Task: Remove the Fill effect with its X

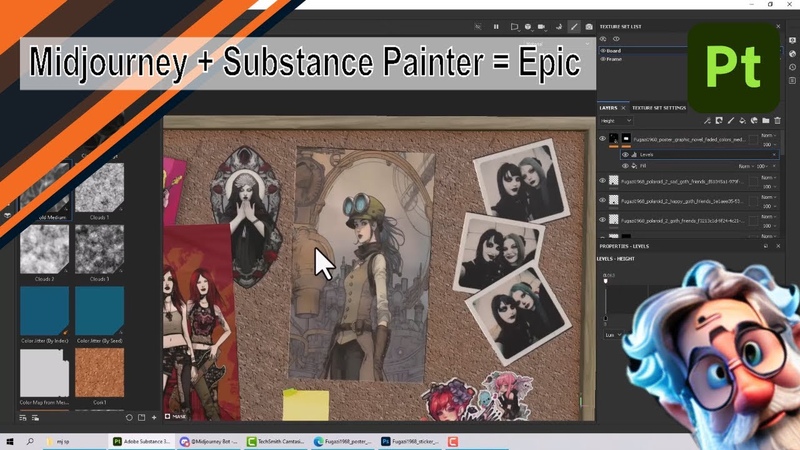Action: (774, 166)
